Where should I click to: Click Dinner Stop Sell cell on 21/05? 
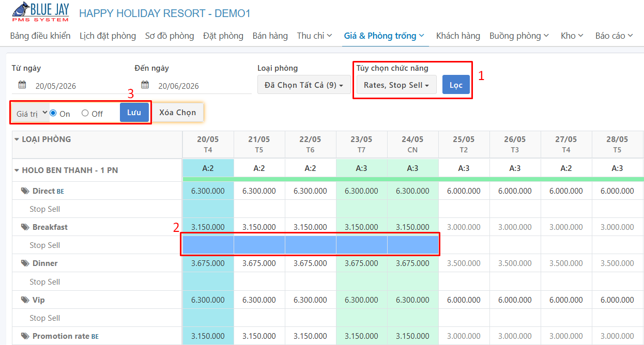(x=259, y=282)
